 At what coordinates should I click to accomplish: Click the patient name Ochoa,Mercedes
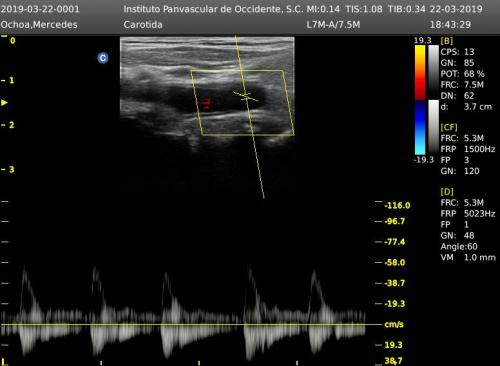pyautogui.click(x=39, y=25)
